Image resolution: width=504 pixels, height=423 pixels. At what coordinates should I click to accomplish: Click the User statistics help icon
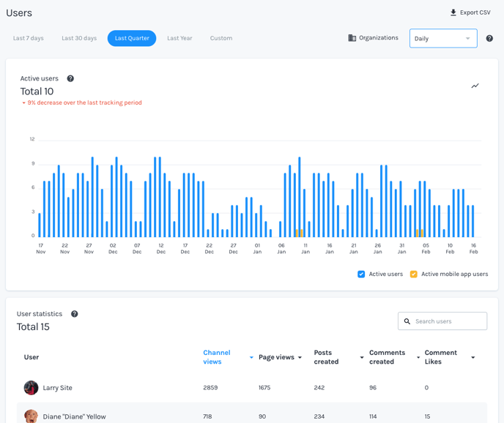point(75,314)
